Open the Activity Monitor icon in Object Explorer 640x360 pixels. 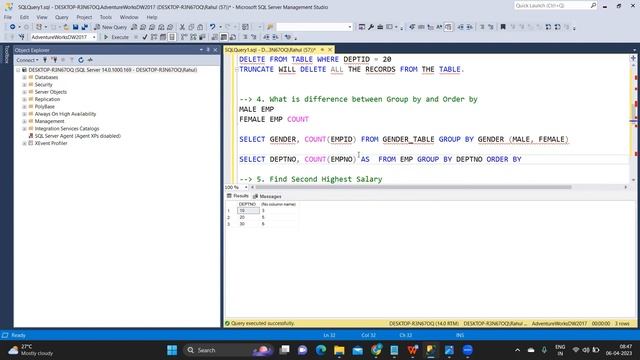click(x=90, y=60)
